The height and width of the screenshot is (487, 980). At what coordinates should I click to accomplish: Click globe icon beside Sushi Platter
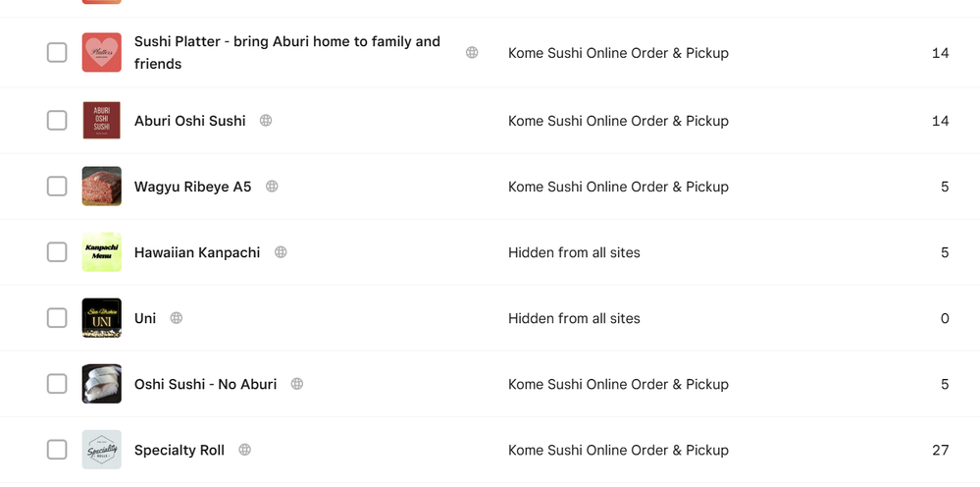pyautogui.click(x=472, y=53)
